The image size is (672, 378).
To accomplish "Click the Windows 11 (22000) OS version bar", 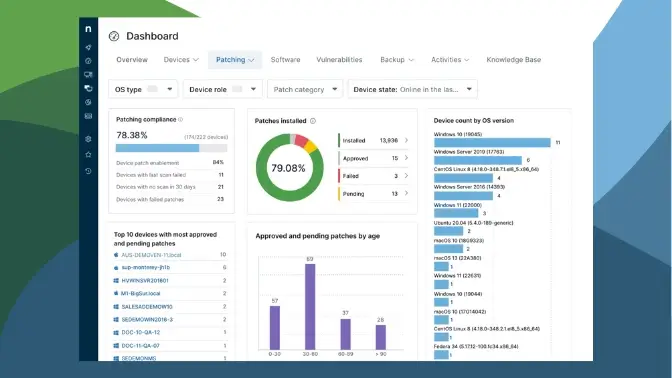I will pyautogui.click(x=456, y=213).
